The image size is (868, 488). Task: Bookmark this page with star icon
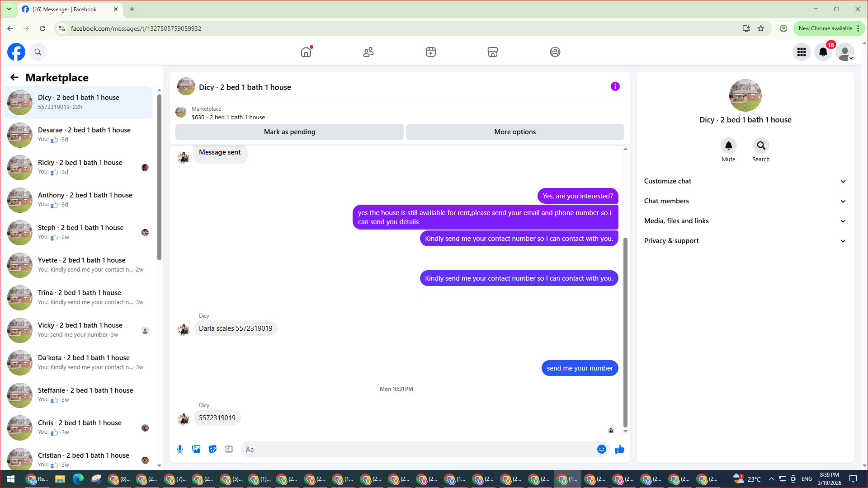pos(761,28)
